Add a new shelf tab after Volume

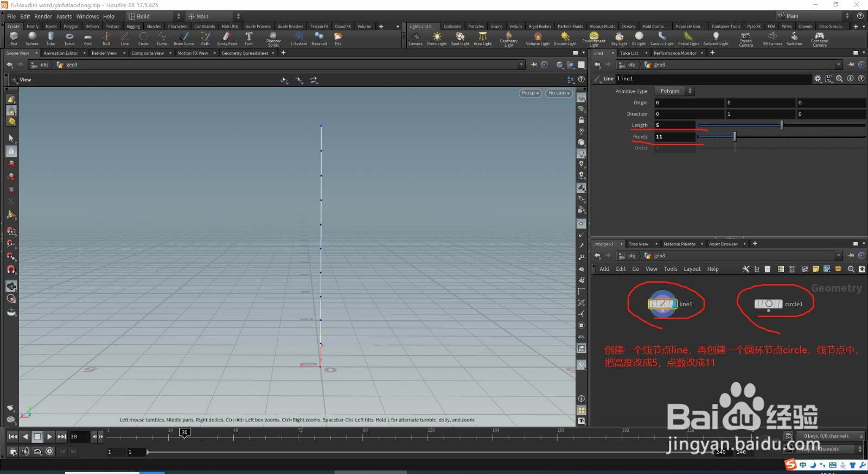pyautogui.click(x=381, y=26)
